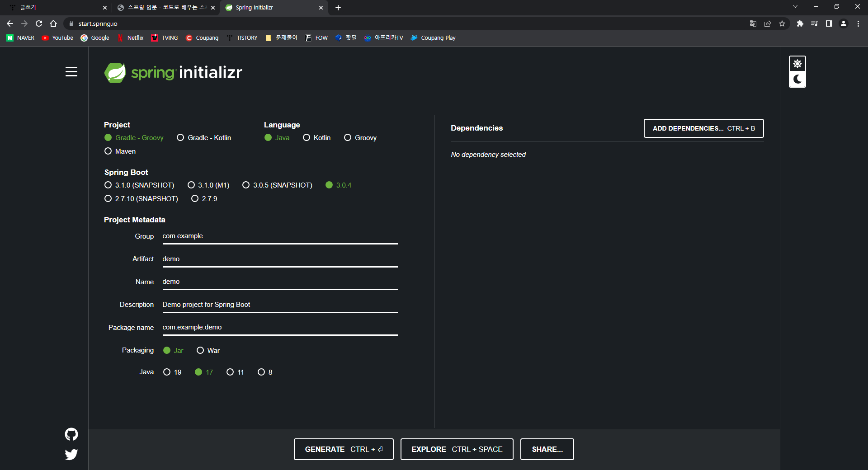868x470 pixels.
Task: Switch to the 스프링 입문 browser tab
Action: coord(165,8)
